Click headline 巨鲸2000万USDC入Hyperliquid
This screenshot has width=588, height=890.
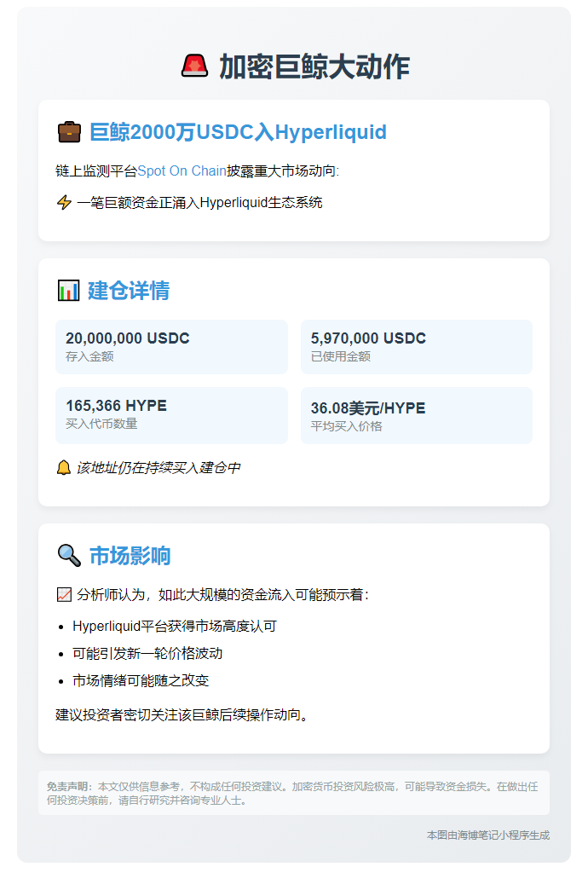click(x=238, y=131)
